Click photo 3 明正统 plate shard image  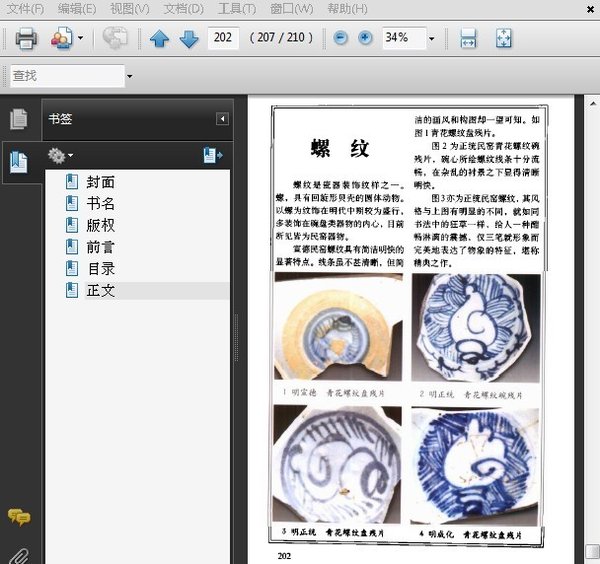pos(338,465)
